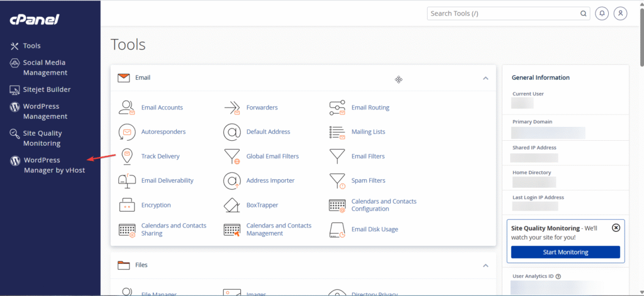Click the Default Address @ icon
The width and height of the screenshot is (644, 296).
coord(231,132)
